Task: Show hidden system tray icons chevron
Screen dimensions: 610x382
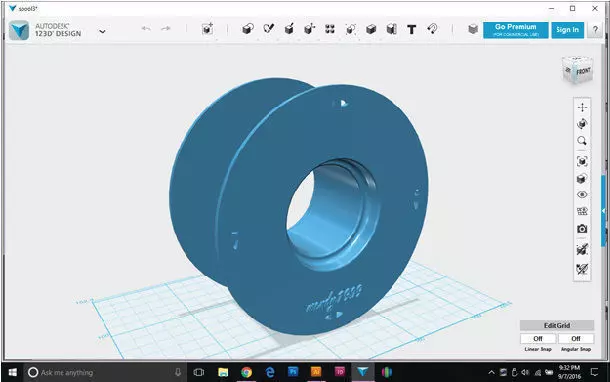Action: pyautogui.click(x=491, y=372)
